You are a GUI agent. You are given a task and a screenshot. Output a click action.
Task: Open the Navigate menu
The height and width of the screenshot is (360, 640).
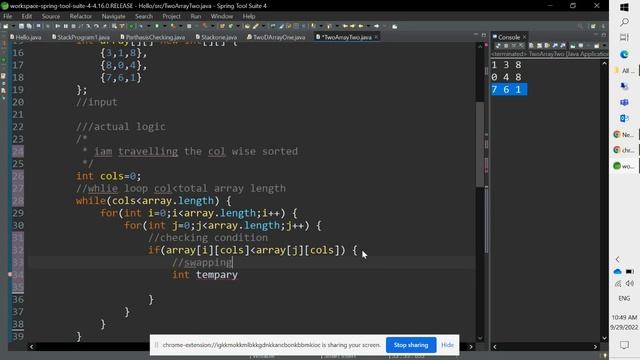pos(113,16)
